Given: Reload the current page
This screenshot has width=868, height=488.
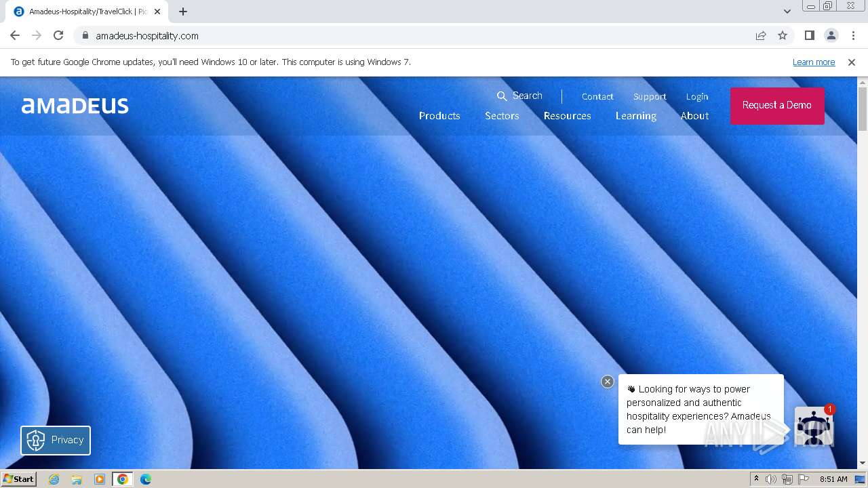Looking at the screenshot, I should point(58,36).
